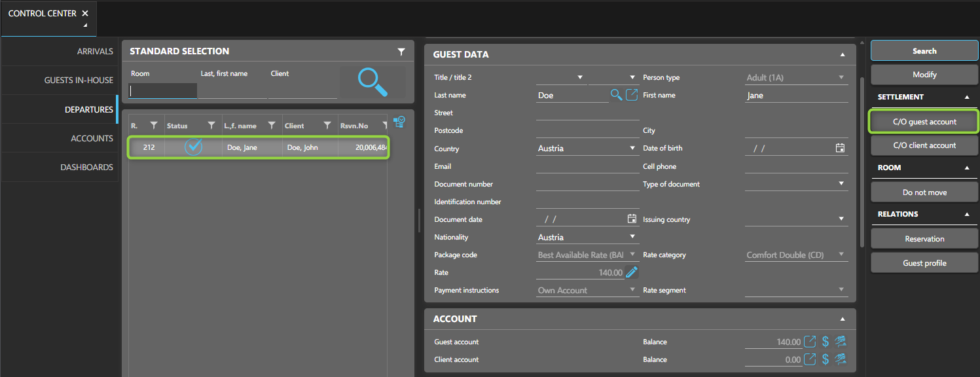Open the Client account balance link icon
The image size is (980, 377).
point(810,359)
